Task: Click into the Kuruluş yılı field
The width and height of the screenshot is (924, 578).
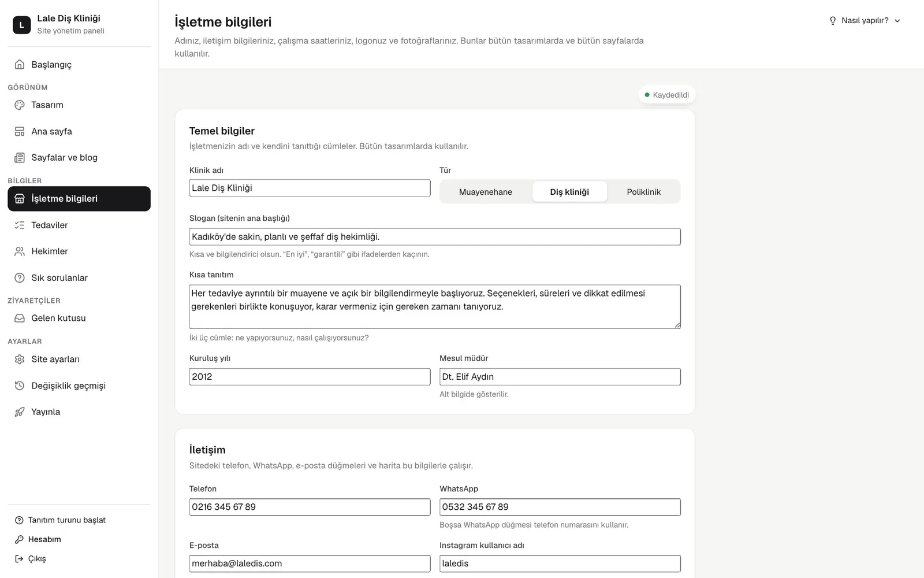Action: tap(310, 376)
